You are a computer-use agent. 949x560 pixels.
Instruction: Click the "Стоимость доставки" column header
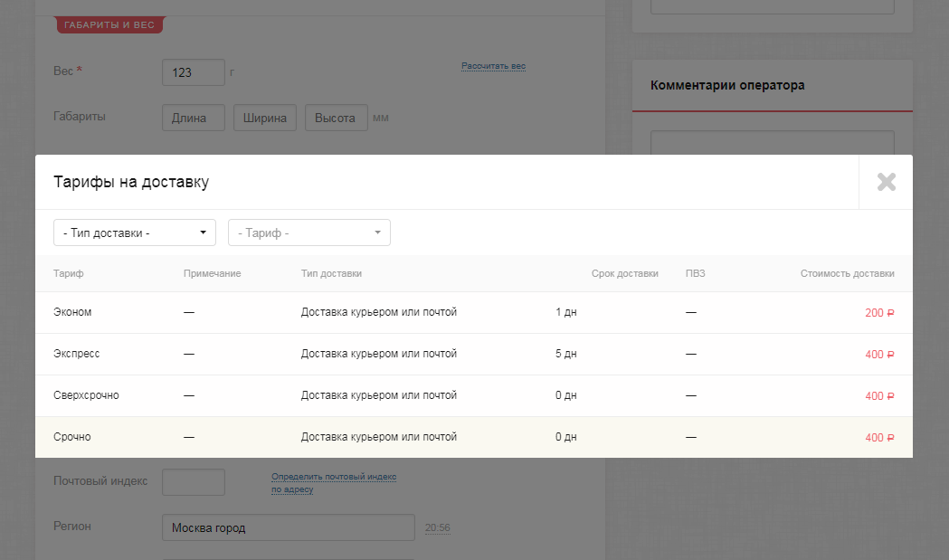(848, 273)
